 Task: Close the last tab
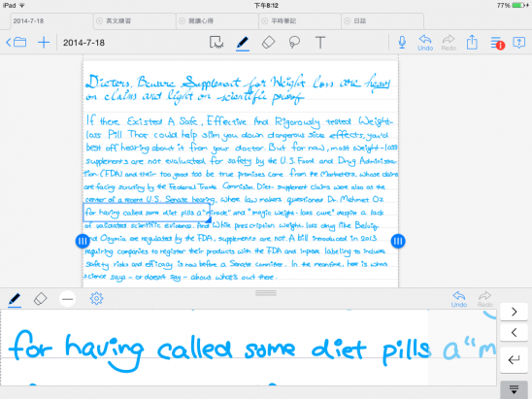tap(348, 21)
